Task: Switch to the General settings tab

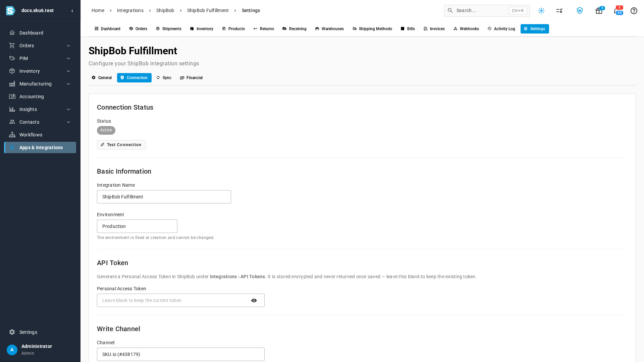Action: [x=102, y=78]
